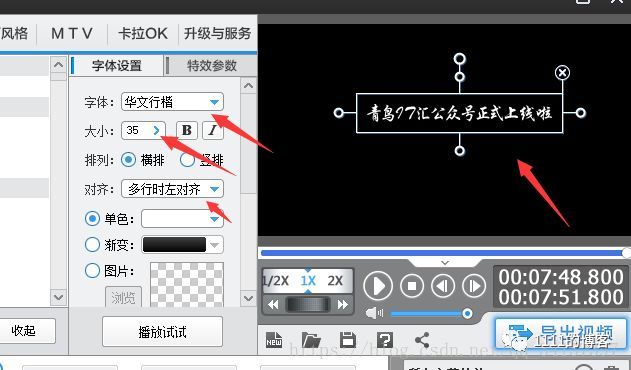The width and height of the screenshot is (631, 370).
Task: Step back one frame
Action: point(443,286)
